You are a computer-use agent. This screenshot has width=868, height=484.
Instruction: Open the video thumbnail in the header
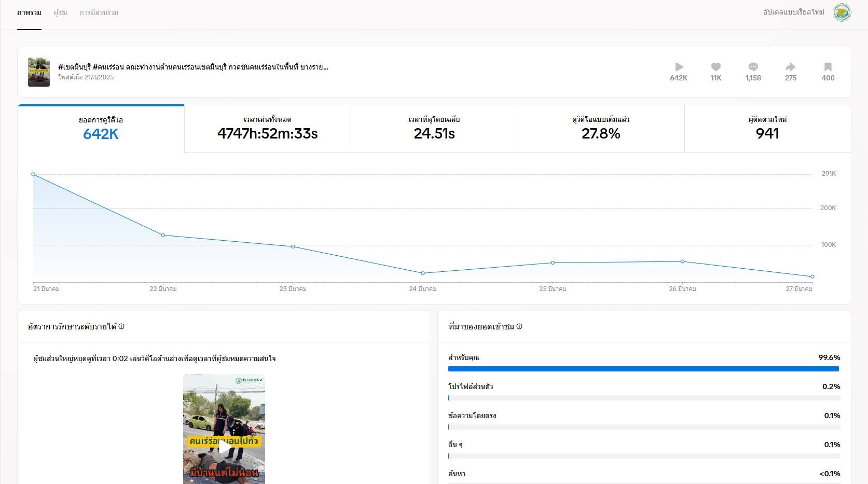click(39, 72)
